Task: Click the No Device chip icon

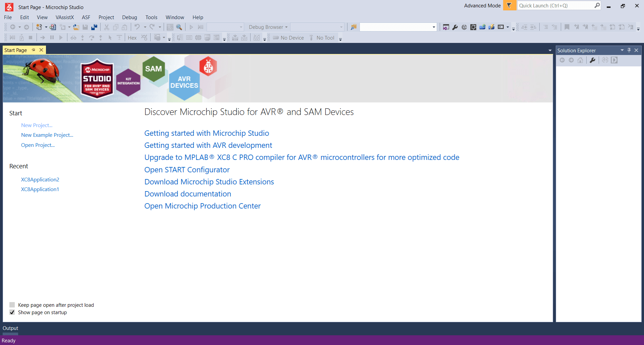Action: (276, 38)
